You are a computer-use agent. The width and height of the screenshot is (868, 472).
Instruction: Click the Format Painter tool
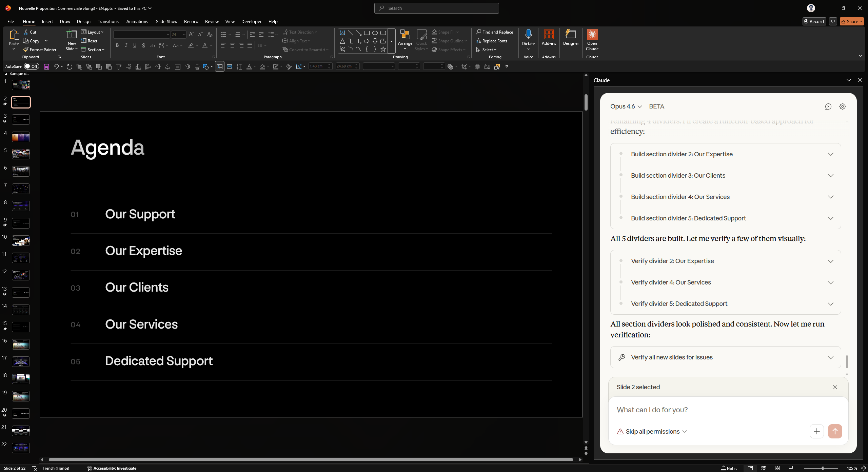(40, 50)
